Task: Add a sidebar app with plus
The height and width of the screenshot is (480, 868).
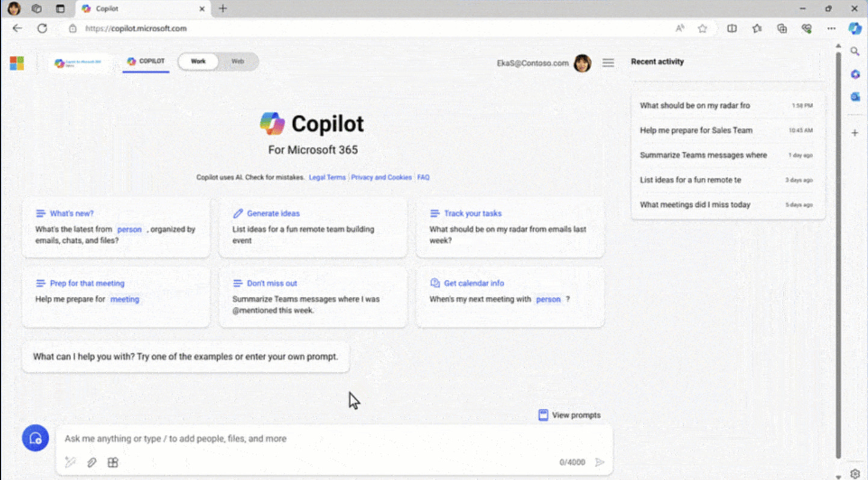Action: pos(855,132)
